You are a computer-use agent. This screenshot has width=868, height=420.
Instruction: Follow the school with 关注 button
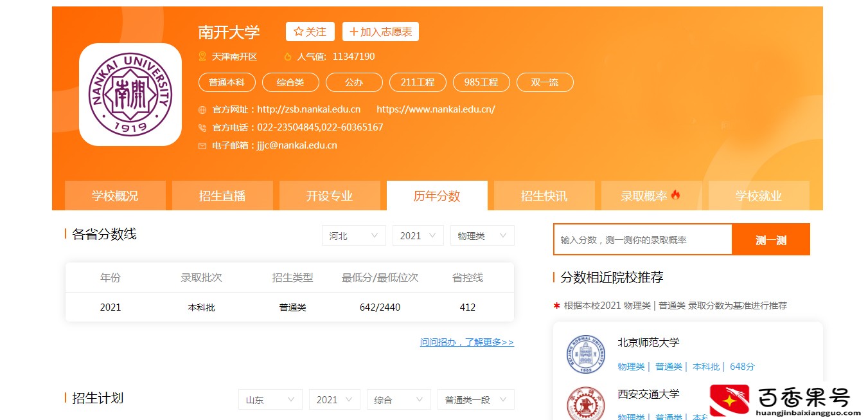[310, 32]
